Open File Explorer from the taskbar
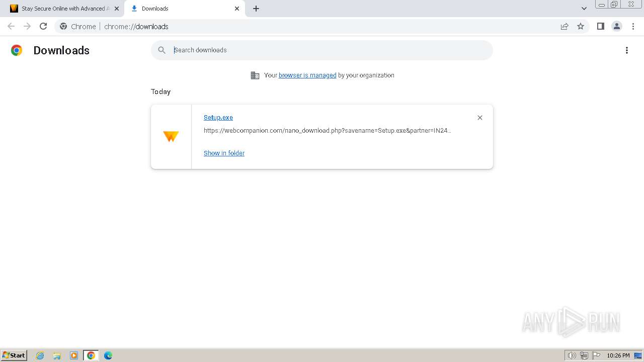Screen dimensions: 644x362 tap(57, 355)
